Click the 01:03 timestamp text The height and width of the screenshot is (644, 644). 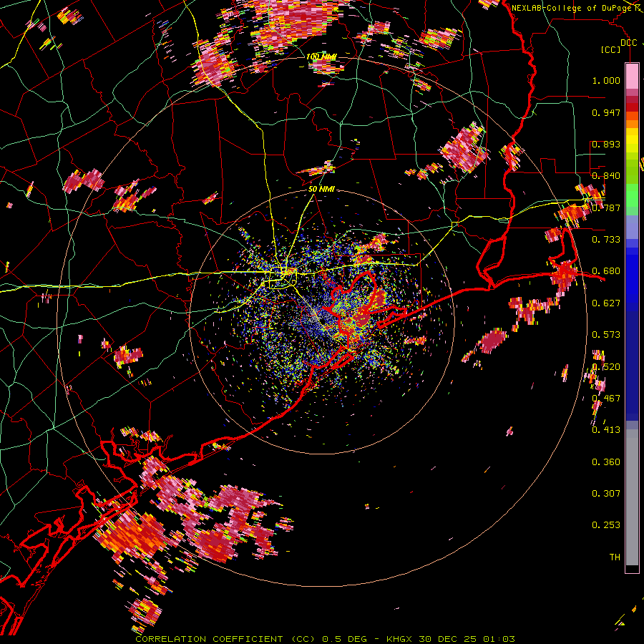coord(499,639)
